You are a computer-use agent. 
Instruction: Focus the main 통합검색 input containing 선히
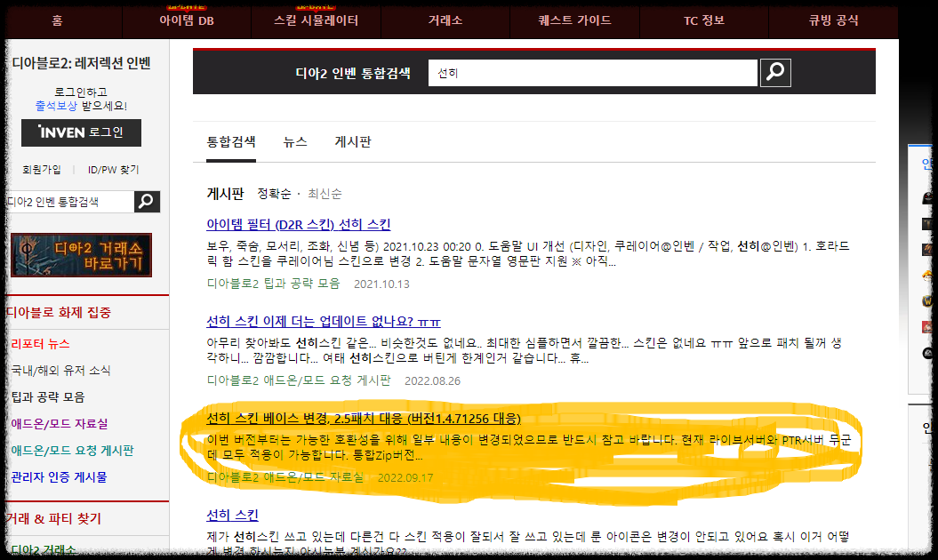click(593, 73)
